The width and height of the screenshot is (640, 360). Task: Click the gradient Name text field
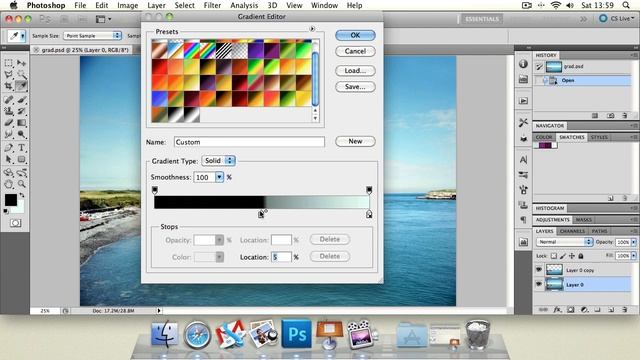(x=249, y=142)
